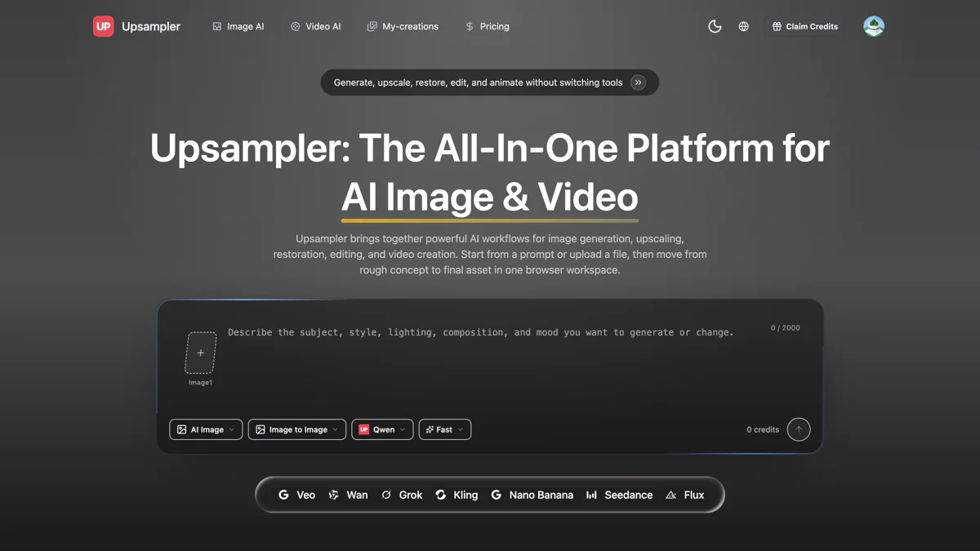Click the Claim Credits button
The width and height of the screenshot is (980, 551).
click(x=805, y=26)
